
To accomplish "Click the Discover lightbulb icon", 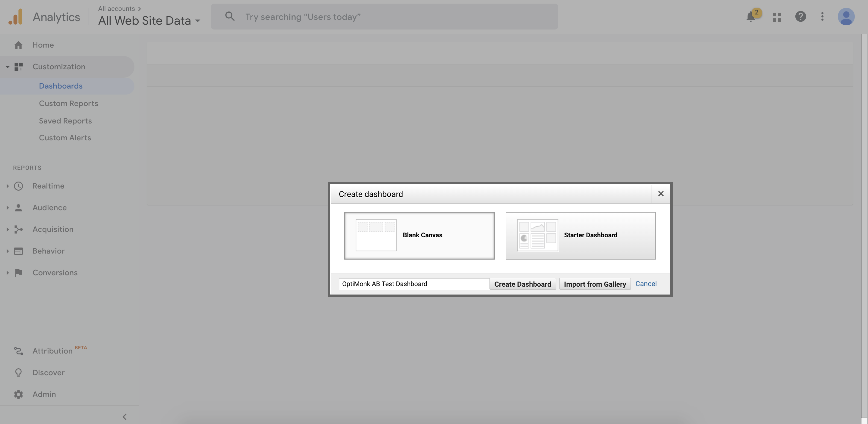I will coord(18,373).
